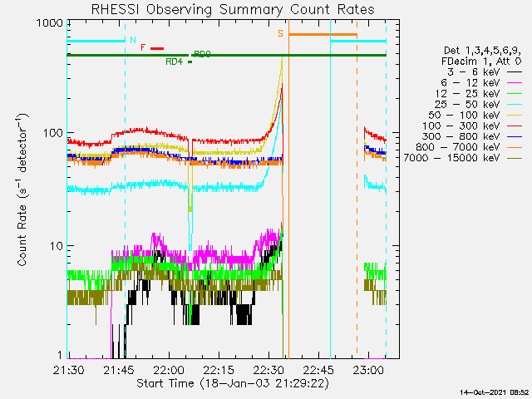
Task: Click the green "RD4" decimation label
Action: (x=175, y=62)
